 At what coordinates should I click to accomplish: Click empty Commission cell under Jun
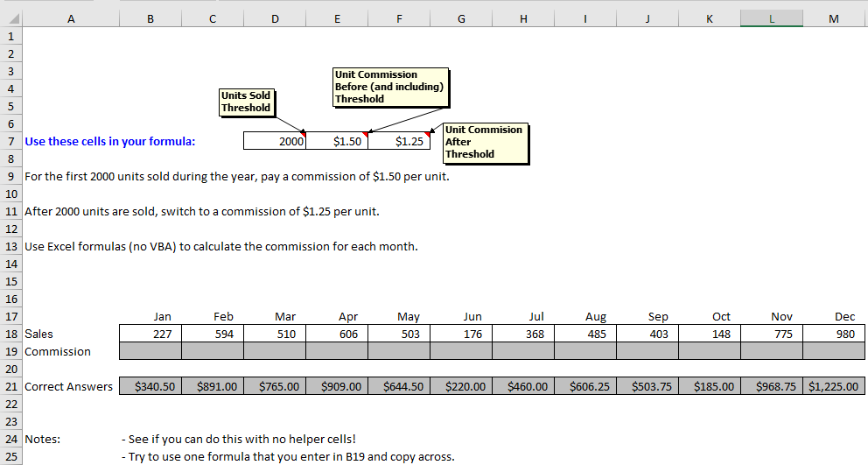click(x=461, y=351)
